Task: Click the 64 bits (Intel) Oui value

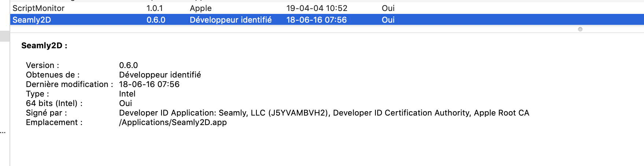Action: coord(126,103)
